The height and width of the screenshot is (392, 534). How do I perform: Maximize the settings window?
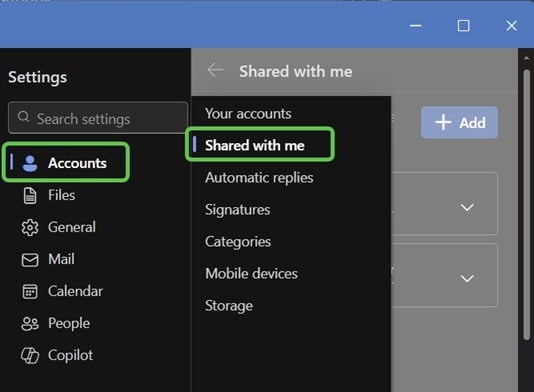tap(464, 26)
